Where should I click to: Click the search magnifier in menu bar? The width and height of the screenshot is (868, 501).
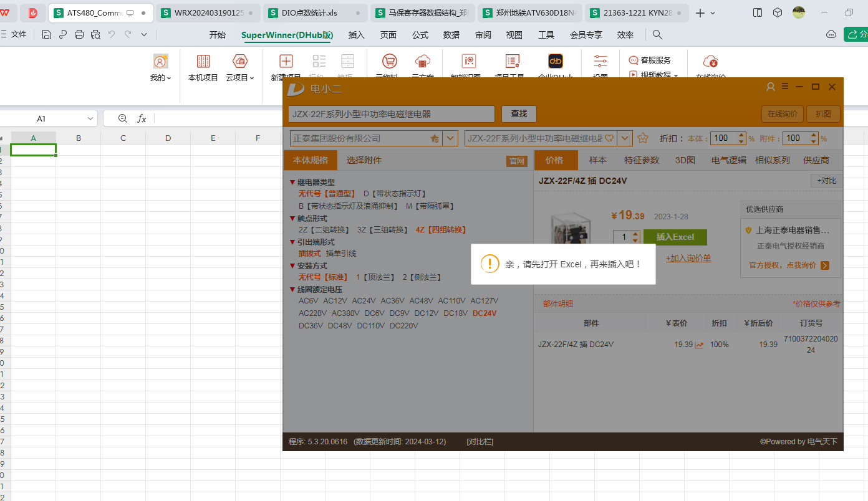point(657,35)
